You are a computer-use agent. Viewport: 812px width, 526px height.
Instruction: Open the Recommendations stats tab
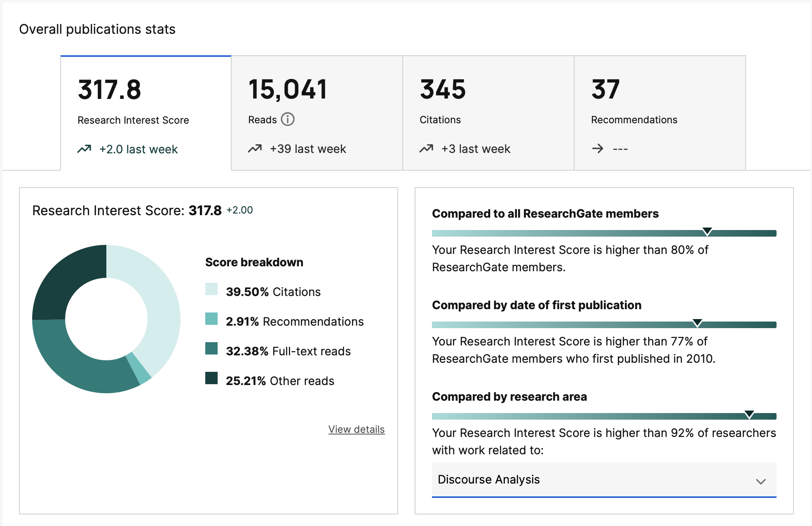click(x=660, y=113)
